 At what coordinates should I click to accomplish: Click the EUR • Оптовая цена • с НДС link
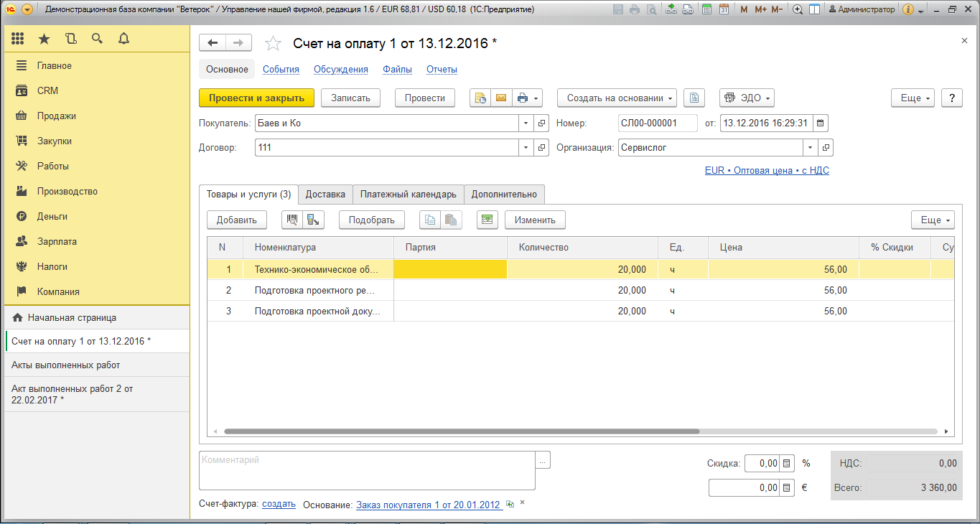pos(767,171)
